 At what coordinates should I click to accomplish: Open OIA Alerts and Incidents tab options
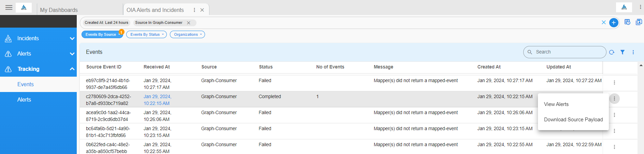coord(194,10)
